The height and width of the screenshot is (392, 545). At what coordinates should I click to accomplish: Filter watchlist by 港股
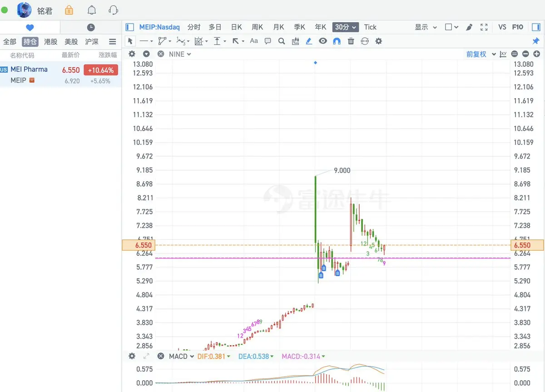[x=50, y=42]
